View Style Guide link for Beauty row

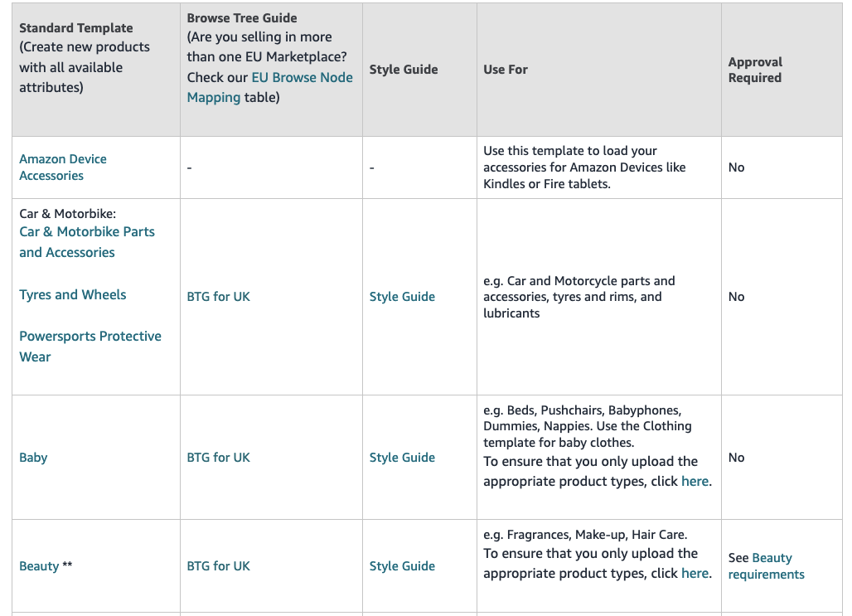point(402,566)
